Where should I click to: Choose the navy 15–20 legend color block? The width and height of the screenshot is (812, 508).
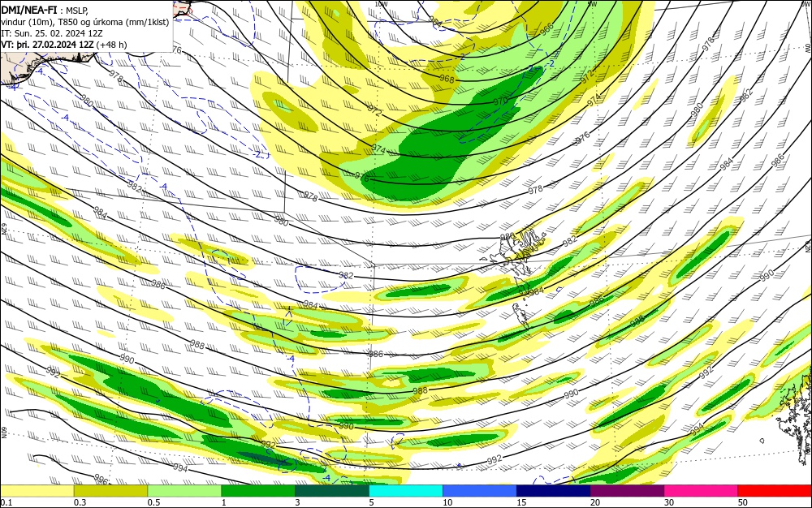[553, 491]
